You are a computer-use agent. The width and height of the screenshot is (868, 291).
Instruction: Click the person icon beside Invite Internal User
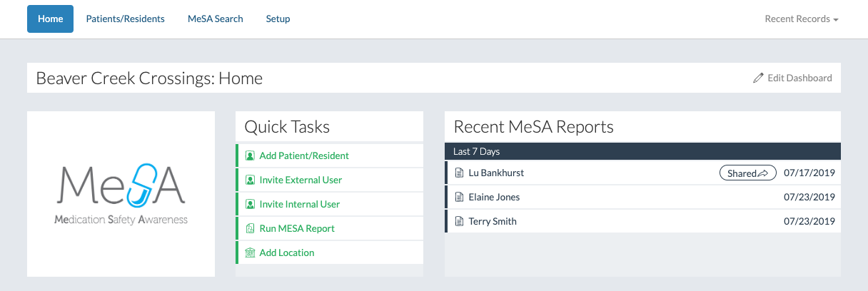point(250,204)
